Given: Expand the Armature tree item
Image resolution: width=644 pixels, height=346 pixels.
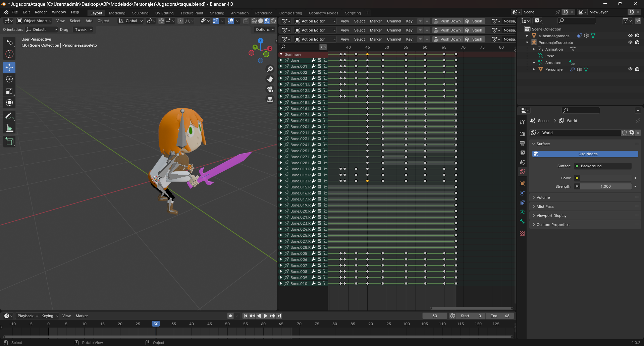Looking at the screenshot, I should point(534,63).
